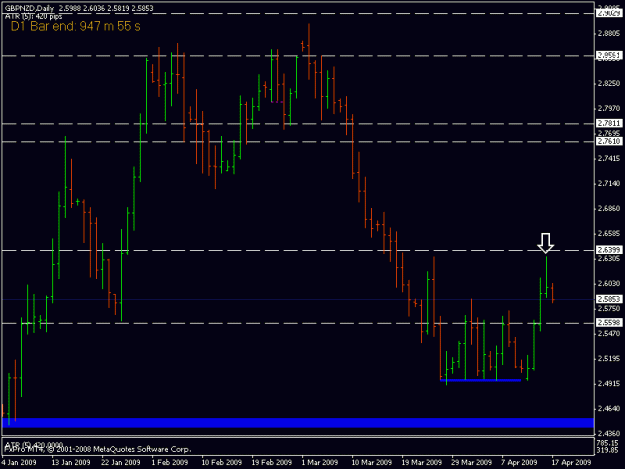625x469 pixels.
Task: Click the '17 Apr 2009' date label
Action: (x=571, y=462)
